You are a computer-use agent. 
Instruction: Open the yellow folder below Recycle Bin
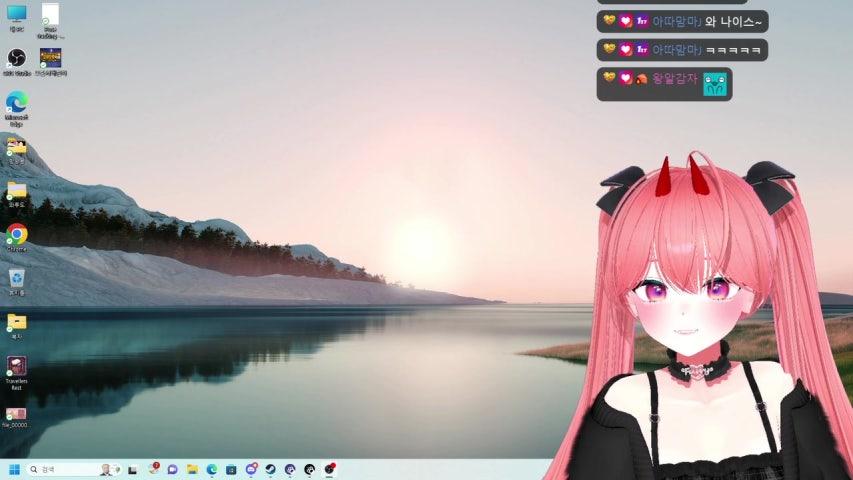(x=16, y=326)
